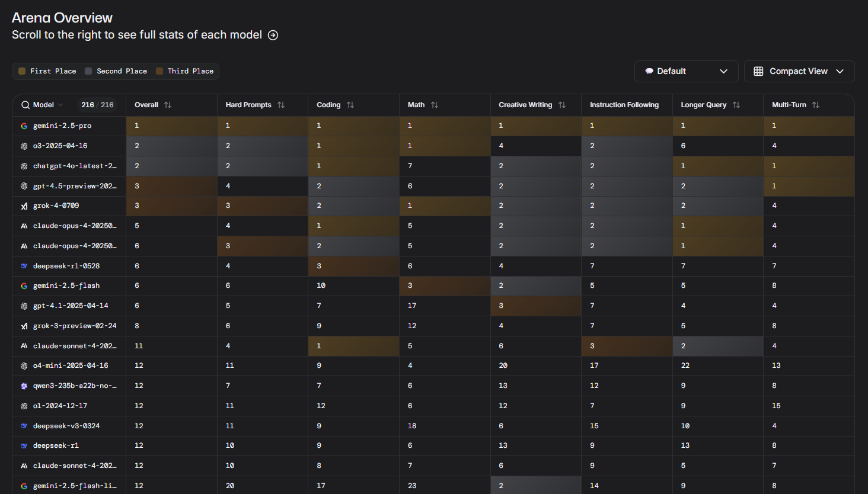Click the chat bubble icon in Default

pos(649,71)
